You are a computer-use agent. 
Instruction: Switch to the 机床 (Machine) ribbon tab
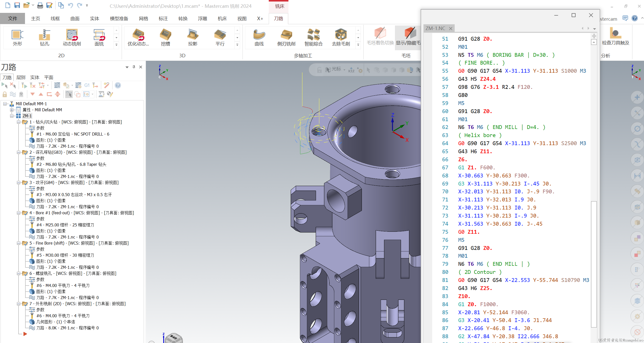(222, 18)
